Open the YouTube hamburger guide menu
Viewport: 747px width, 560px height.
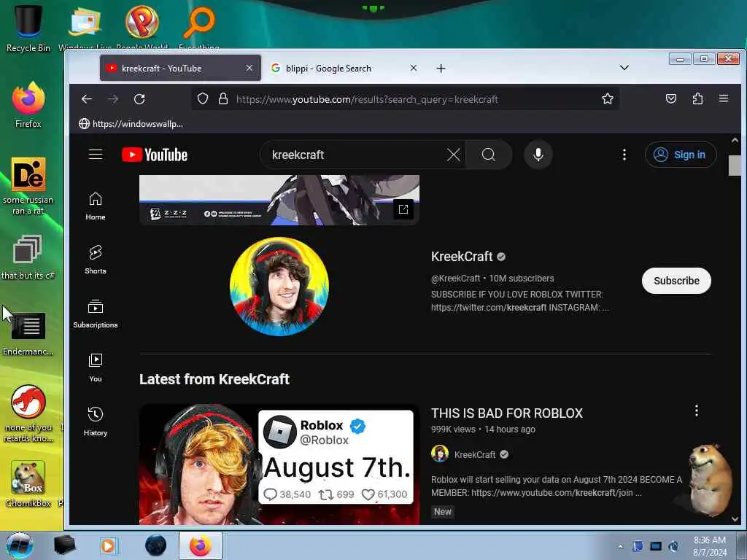pyautogui.click(x=96, y=155)
